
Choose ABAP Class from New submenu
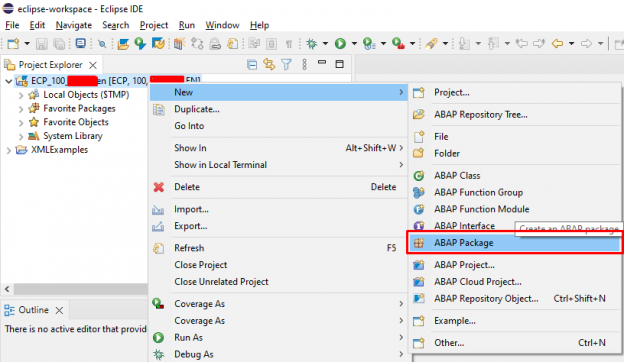tap(514, 175)
